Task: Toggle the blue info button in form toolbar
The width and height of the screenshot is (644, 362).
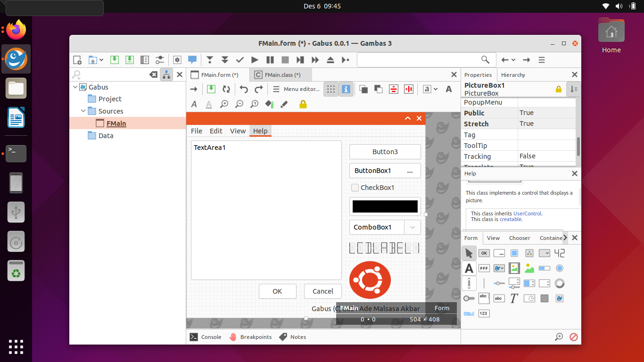Action: 346,89
